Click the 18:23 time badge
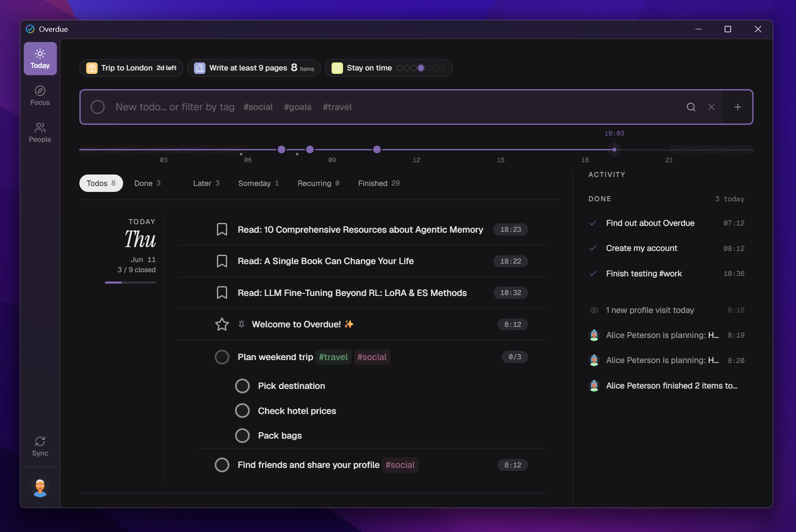 point(511,229)
